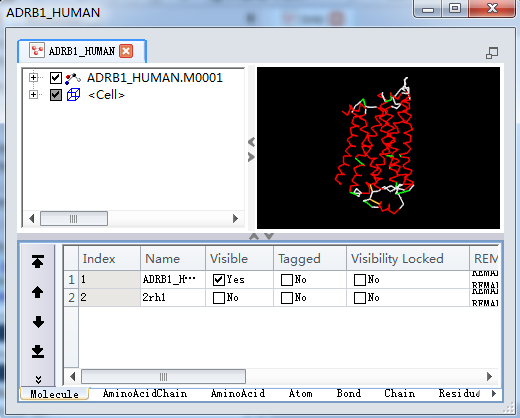The height and width of the screenshot is (418, 520).
Task: Sort by the Tagged column header
Action: coord(310,259)
